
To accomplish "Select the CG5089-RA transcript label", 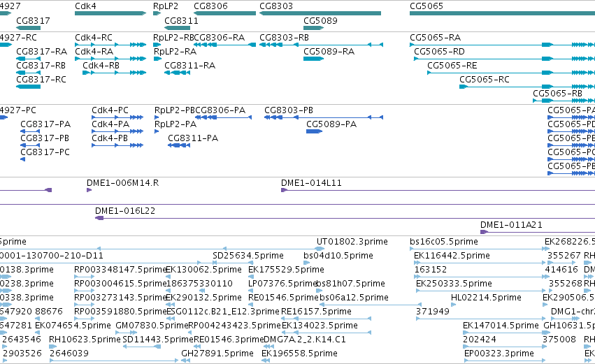I will [x=329, y=52].
